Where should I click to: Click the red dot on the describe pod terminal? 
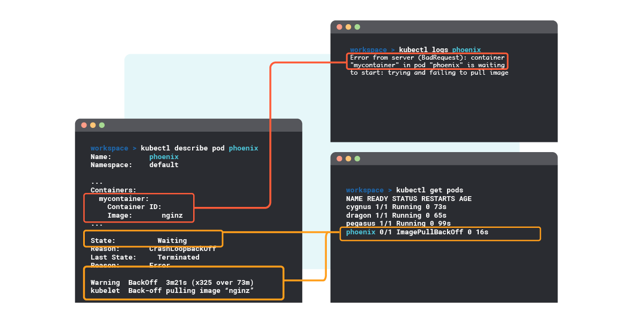click(84, 124)
